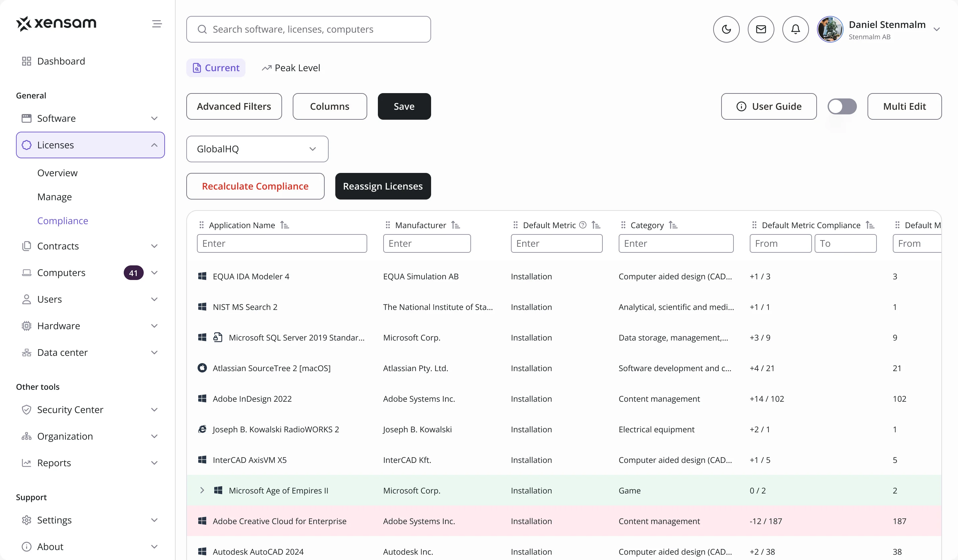Open Licenses Manage submenu item
This screenshot has height=560, width=958.
point(55,197)
